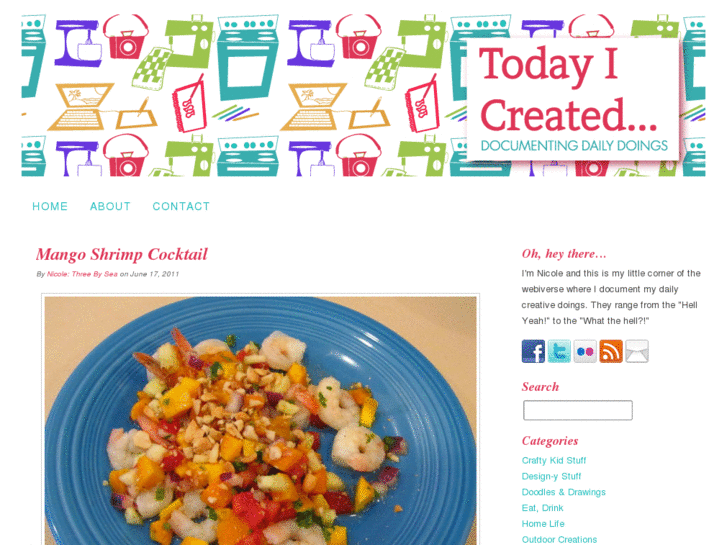Open author link Nicole: Three By Sea

82,274
